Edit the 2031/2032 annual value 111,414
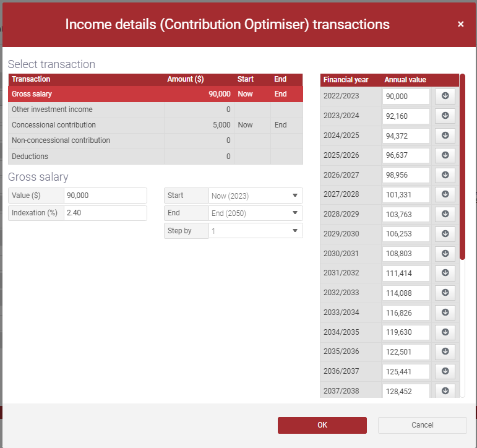Screen dimensions: 477x448 pyautogui.click(x=406, y=274)
